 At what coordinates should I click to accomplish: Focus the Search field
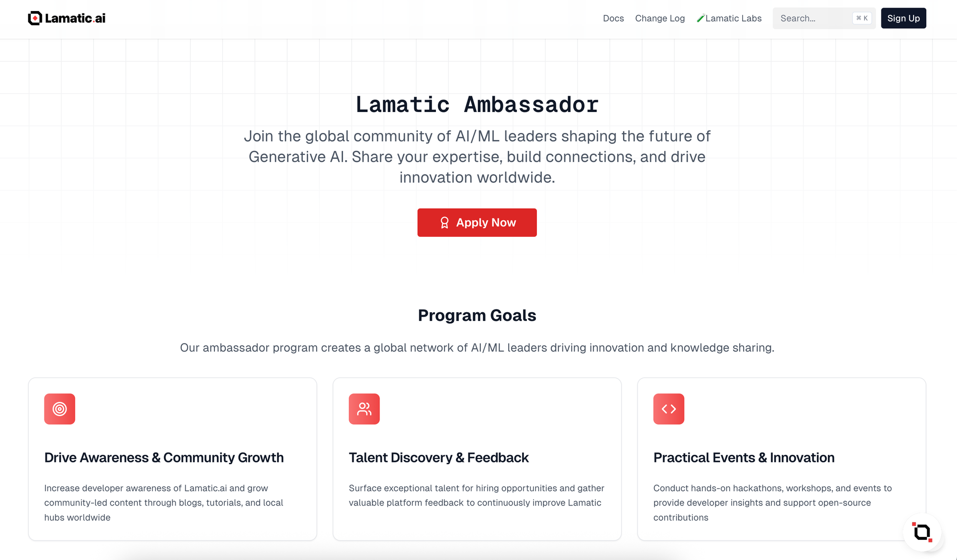[x=824, y=18]
